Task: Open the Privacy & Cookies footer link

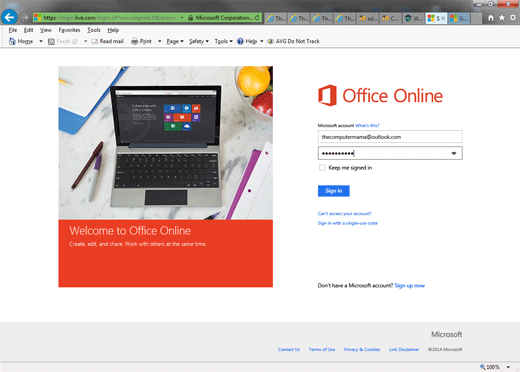Action: click(362, 349)
